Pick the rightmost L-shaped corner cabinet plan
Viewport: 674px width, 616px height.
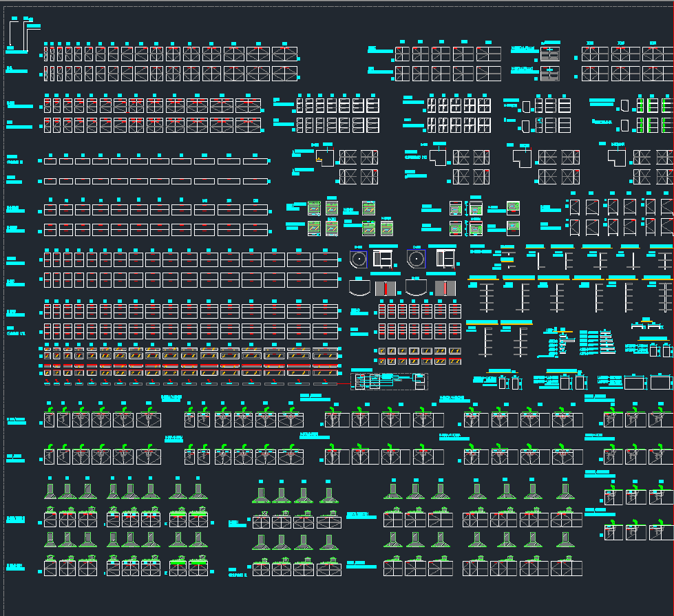pyautogui.click(x=617, y=158)
